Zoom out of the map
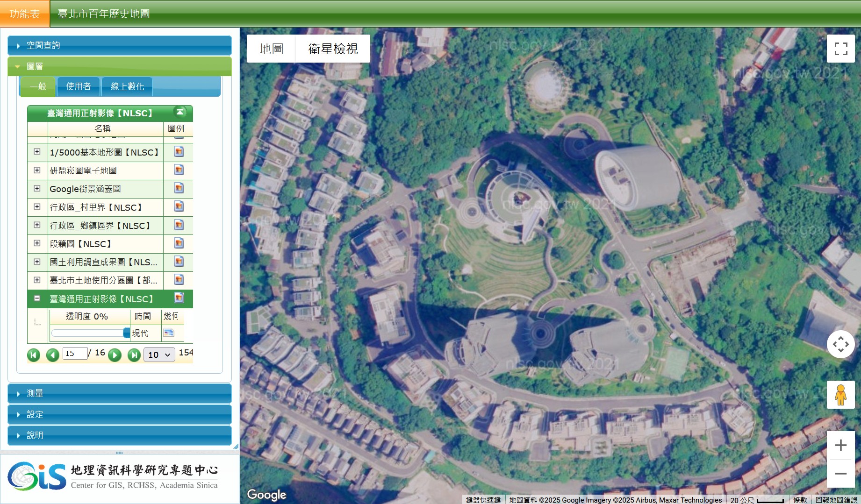The width and height of the screenshot is (861, 504). coord(840,474)
